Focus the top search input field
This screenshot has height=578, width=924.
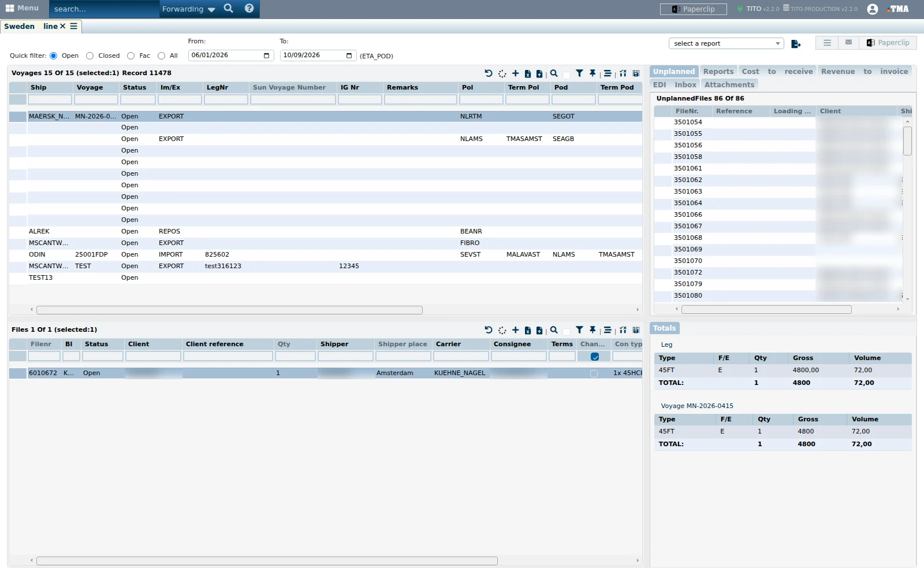pyautogui.click(x=104, y=9)
